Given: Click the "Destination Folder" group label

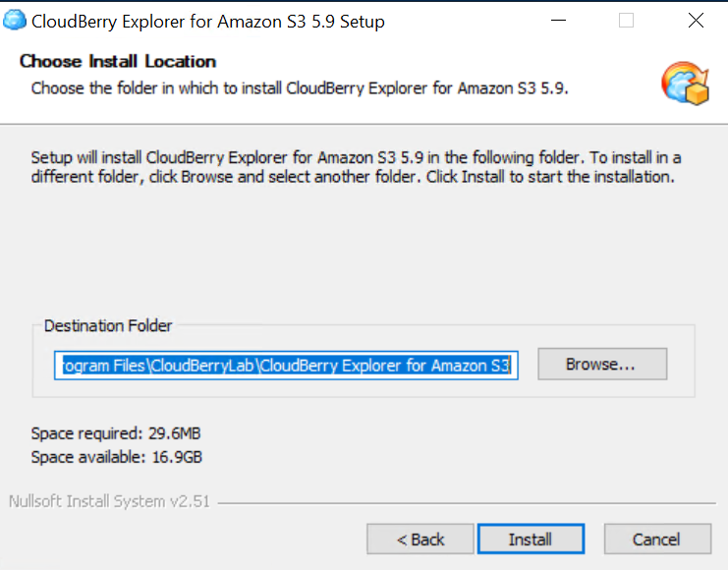Looking at the screenshot, I should [x=108, y=325].
